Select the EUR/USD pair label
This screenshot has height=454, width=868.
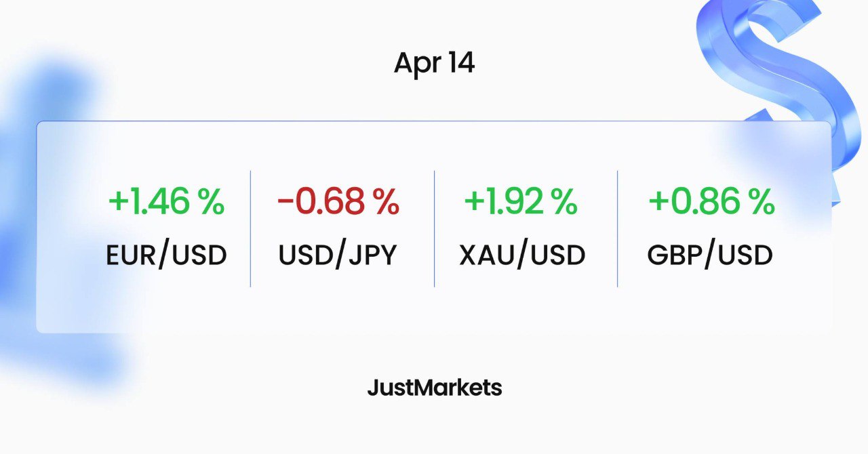click(166, 255)
